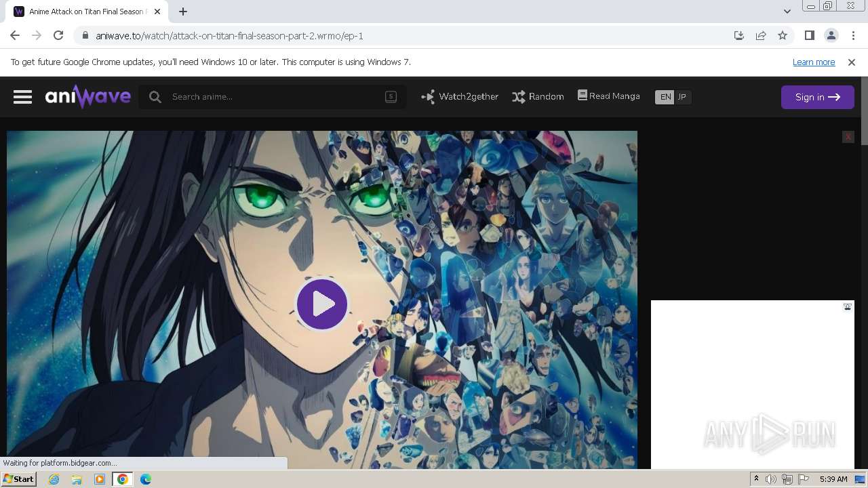This screenshot has height=488, width=868.
Task: Go forward in Chrome
Action: [x=37, y=35]
